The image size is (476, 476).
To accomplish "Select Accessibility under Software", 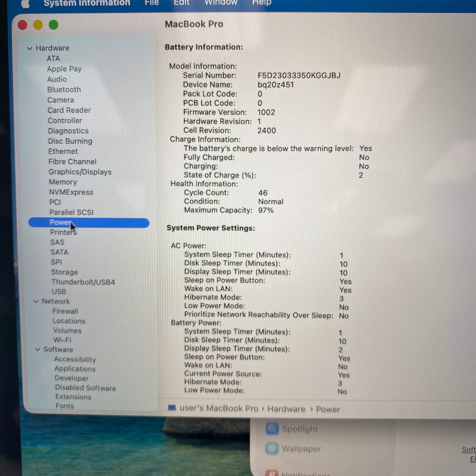I will [x=75, y=359].
